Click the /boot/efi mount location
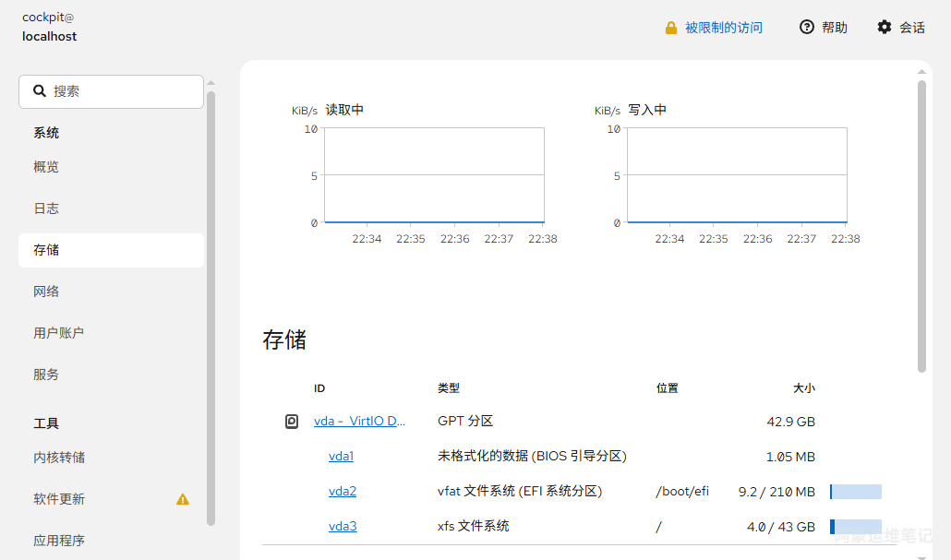Screen dimensions: 951x560 (682, 492)
